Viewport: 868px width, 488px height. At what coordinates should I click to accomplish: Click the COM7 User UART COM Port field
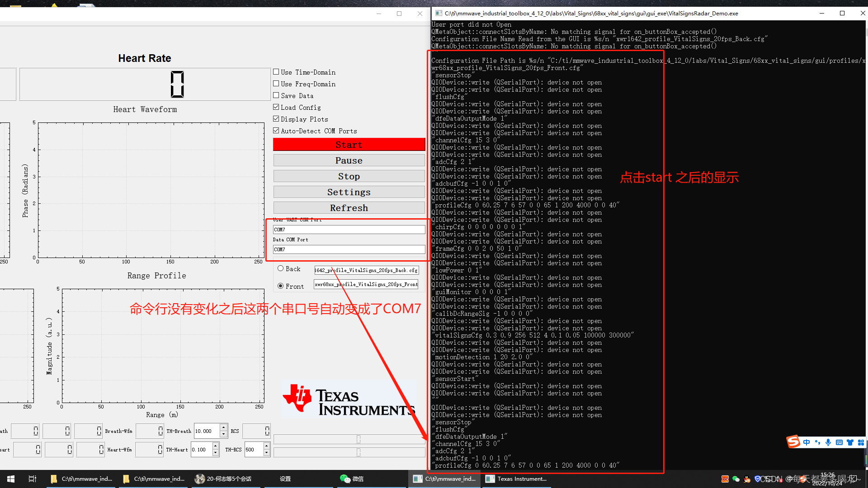click(x=349, y=229)
